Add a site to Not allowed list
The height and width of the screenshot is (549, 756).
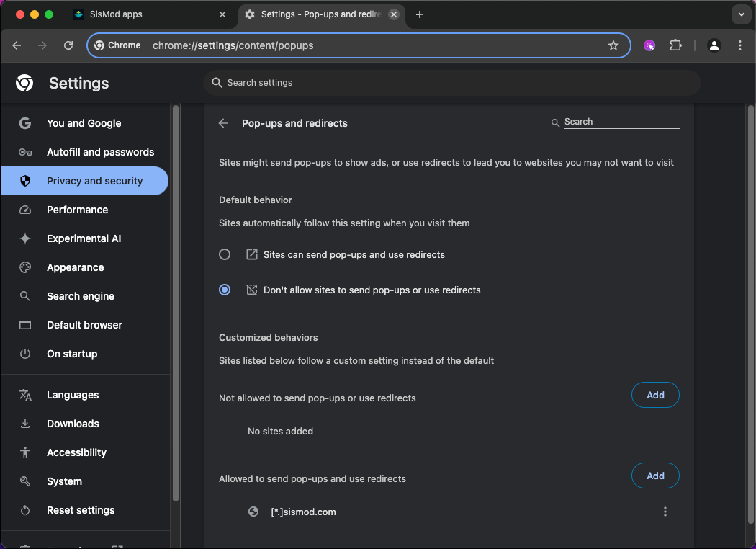click(x=655, y=395)
